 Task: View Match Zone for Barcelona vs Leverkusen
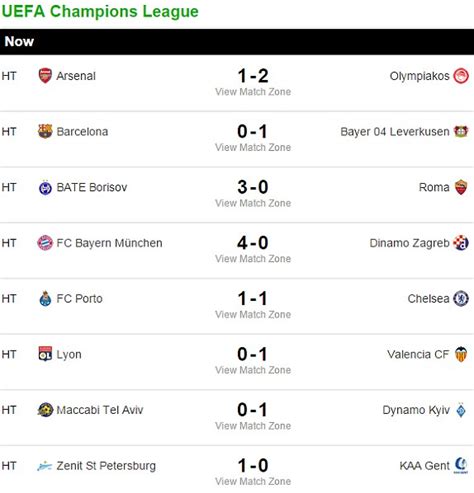(x=253, y=147)
